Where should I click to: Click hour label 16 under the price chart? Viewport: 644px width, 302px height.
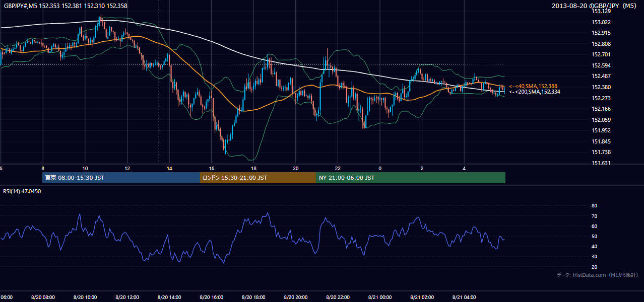212,169
